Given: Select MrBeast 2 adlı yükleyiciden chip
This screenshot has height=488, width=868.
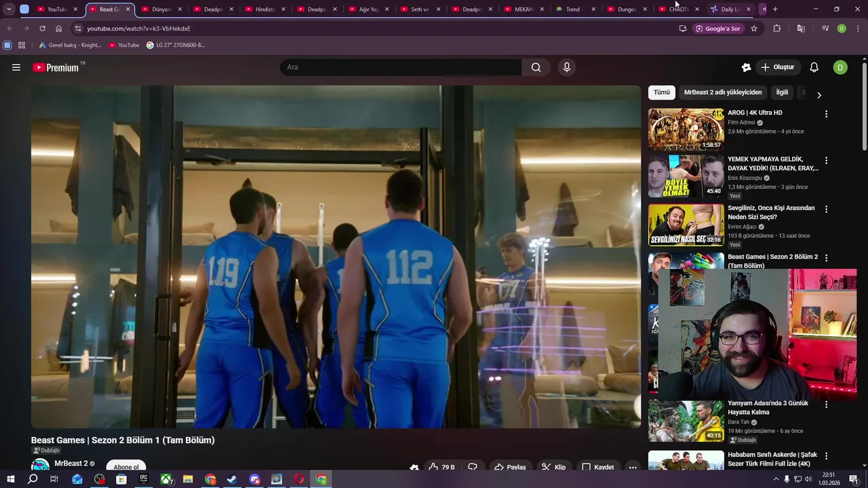Looking at the screenshot, I should (x=723, y=92).
